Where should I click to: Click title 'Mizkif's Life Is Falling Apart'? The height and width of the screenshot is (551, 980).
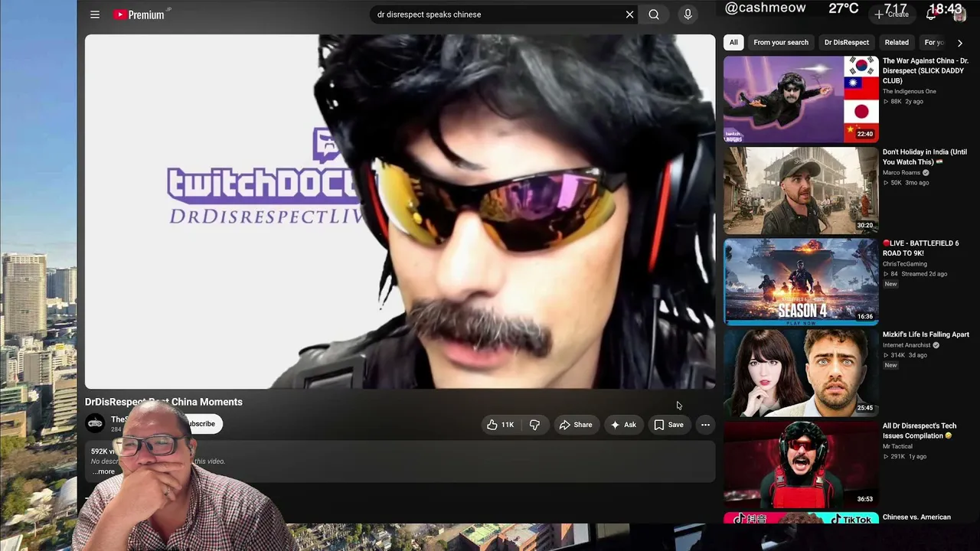926,334
